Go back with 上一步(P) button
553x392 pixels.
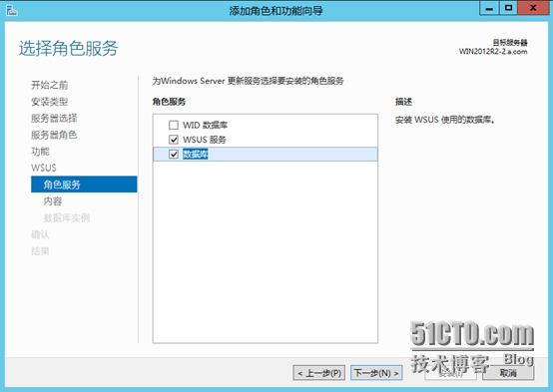pyautogui.click(x=319, y=373)
